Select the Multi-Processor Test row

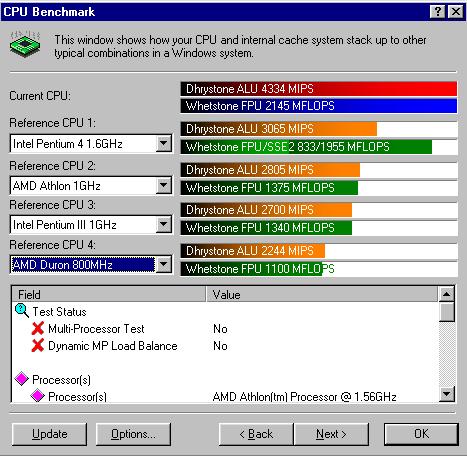(x=225, y=329)
